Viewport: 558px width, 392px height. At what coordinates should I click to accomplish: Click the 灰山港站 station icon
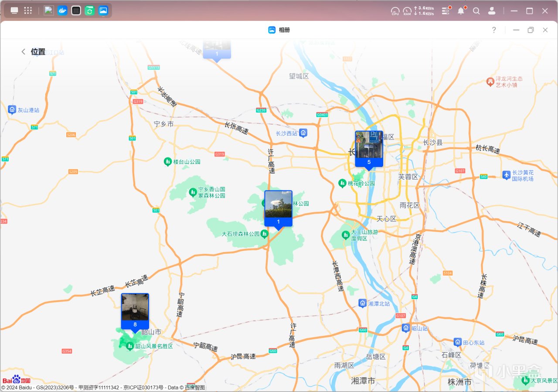[x=12, y=109]
